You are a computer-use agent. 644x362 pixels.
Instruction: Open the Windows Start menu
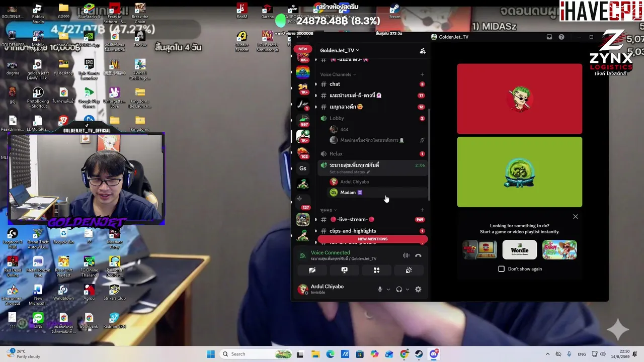[x=211, y=354]
